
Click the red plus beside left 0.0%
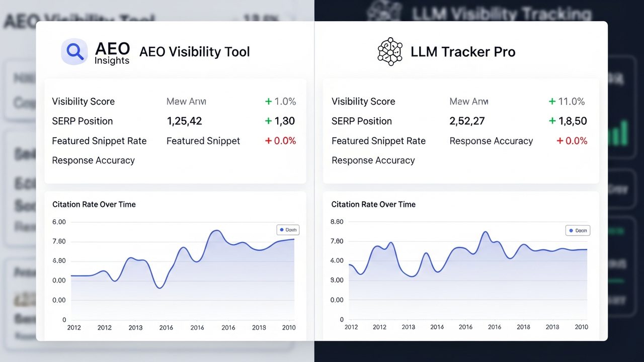pyautogui.click(x=268, y=141)
